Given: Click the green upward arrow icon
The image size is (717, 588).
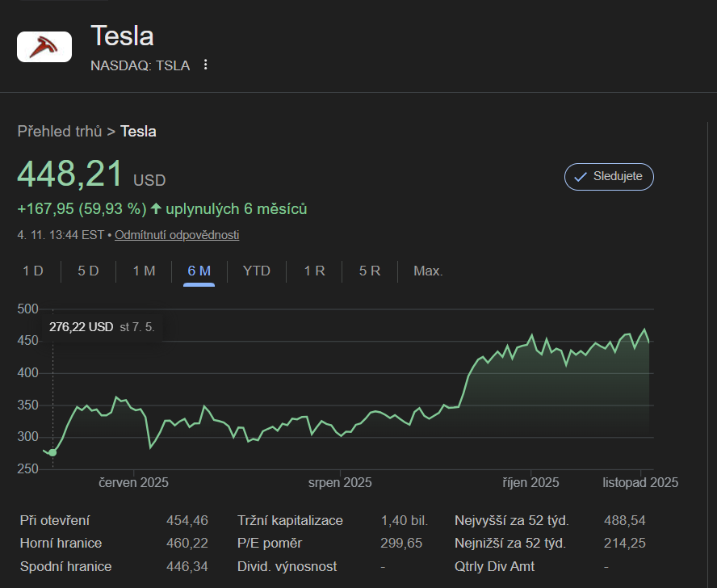Looking at the screenshot, I should click(156, 209).
